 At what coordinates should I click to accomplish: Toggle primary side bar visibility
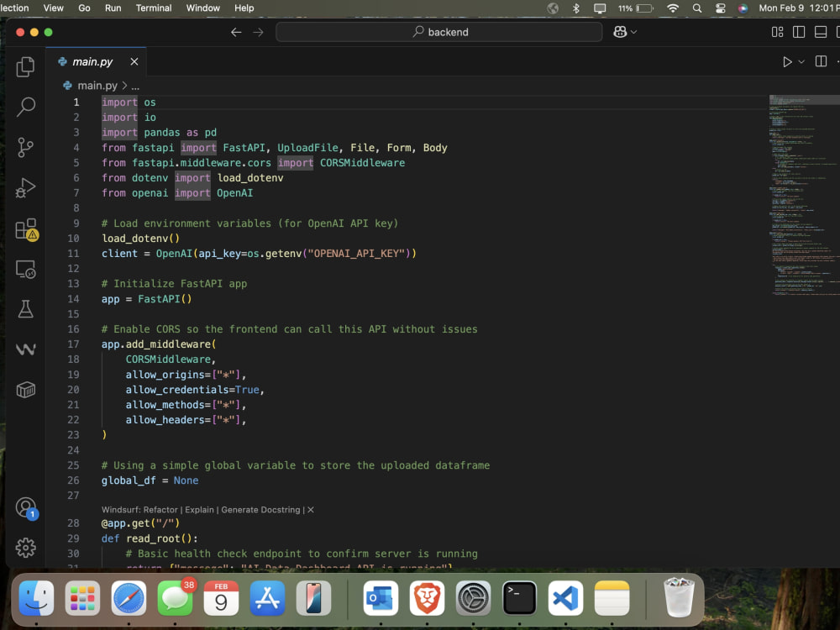pos(799,32)
